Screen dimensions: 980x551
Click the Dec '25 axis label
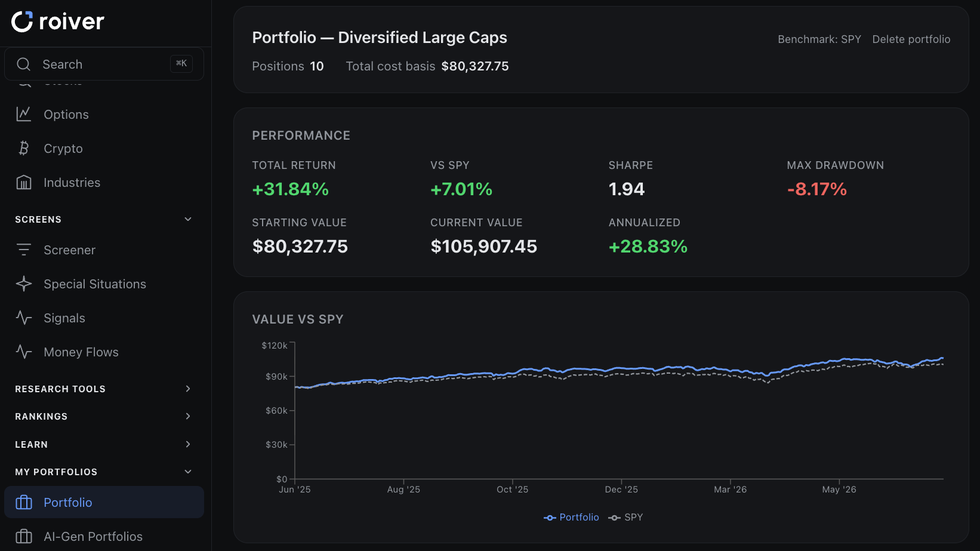pyautogui.click(x=621, y=490)
